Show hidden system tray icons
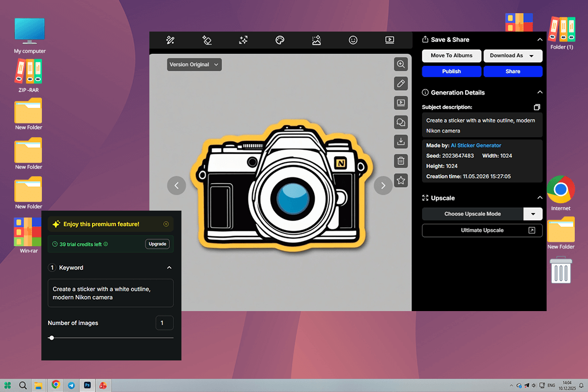This screenshot has height=392, width=588. (x=511, y=386)
